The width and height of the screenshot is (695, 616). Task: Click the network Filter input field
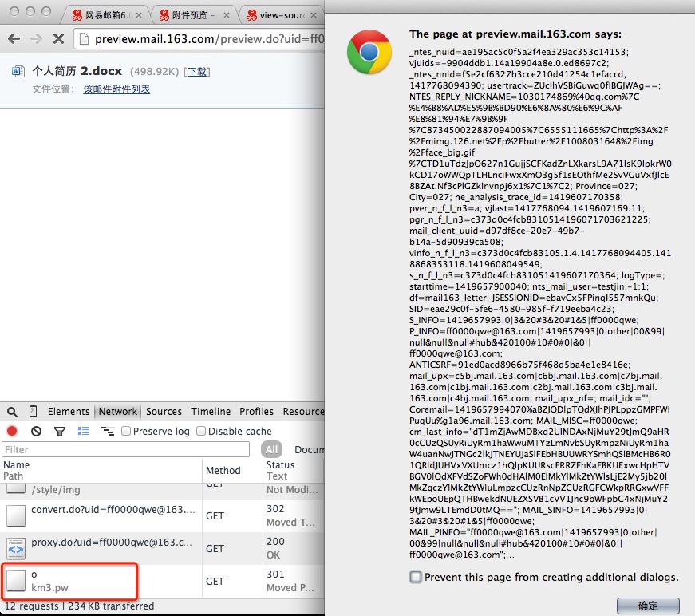click(125, 449)
